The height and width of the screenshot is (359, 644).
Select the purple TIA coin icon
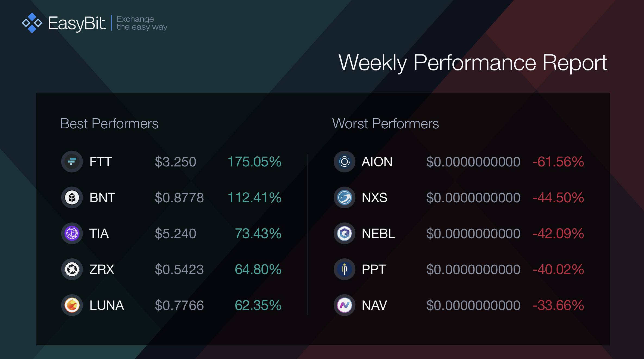click(x=72, y=233)
